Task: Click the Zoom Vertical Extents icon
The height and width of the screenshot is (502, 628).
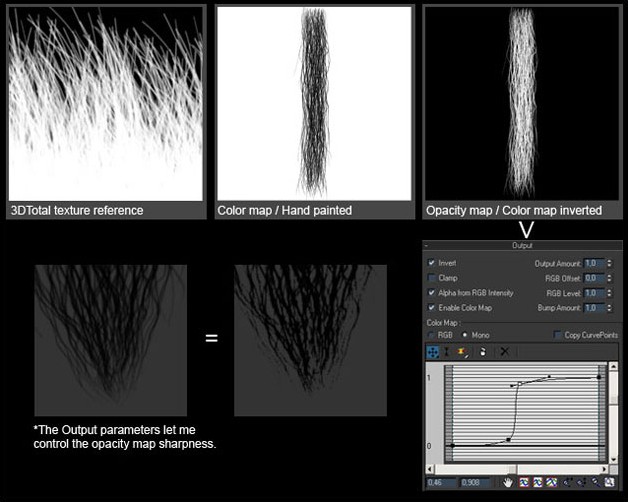Action: click(x=551, y=482)
